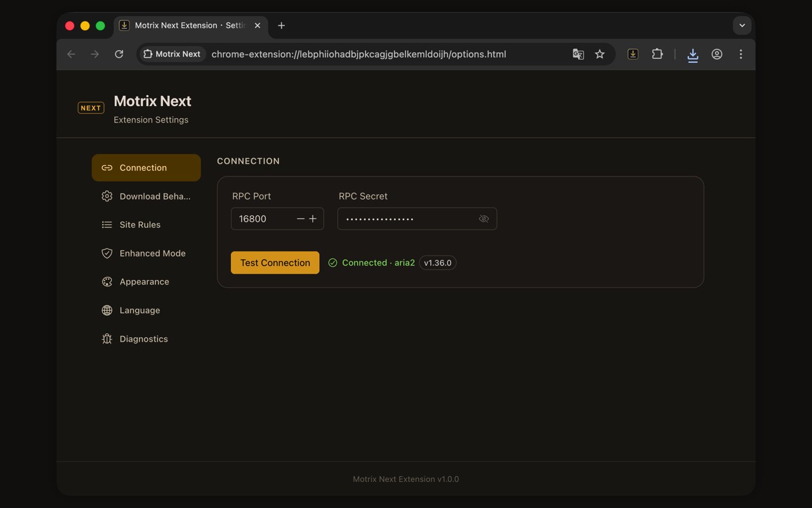The image size is (812, 508).
Task: Increase the RPC Port value
Action: [313, 219]
